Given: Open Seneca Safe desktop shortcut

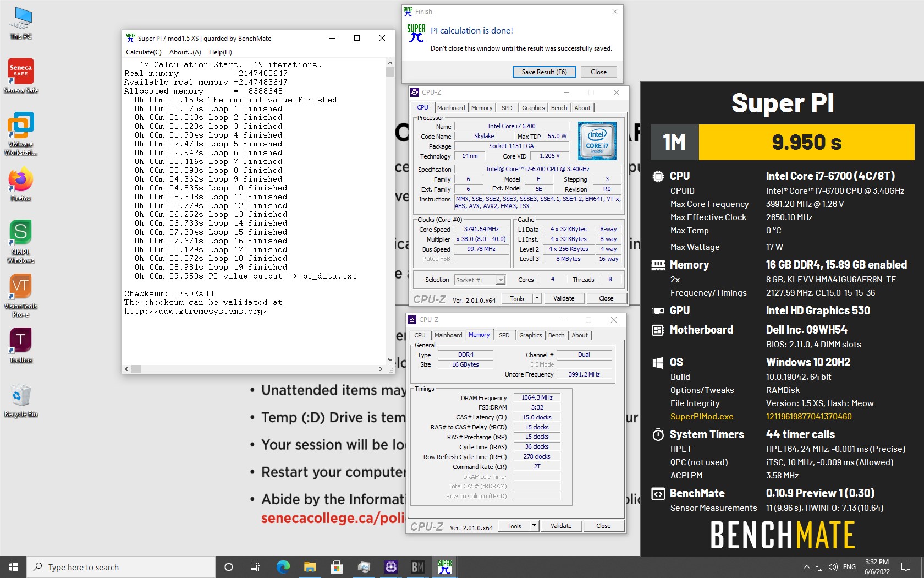Looking at the screenshot, I should (x=21, y=76).
